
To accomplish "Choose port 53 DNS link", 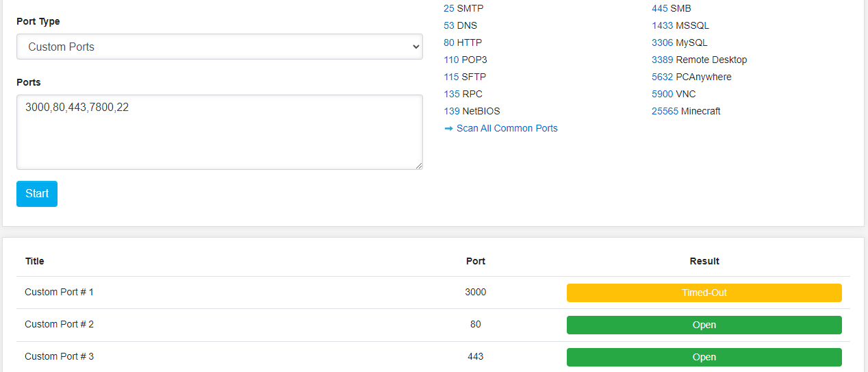I will pos(449,25).
